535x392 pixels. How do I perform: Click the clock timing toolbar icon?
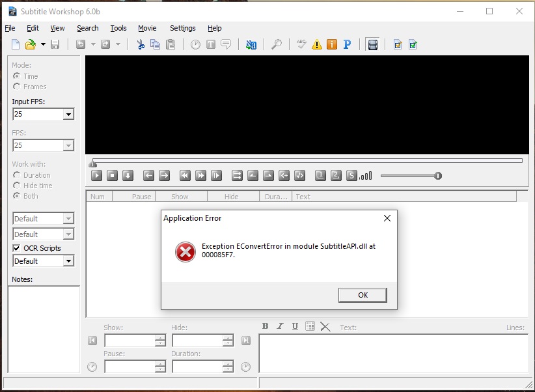click(x=195, y=44)
